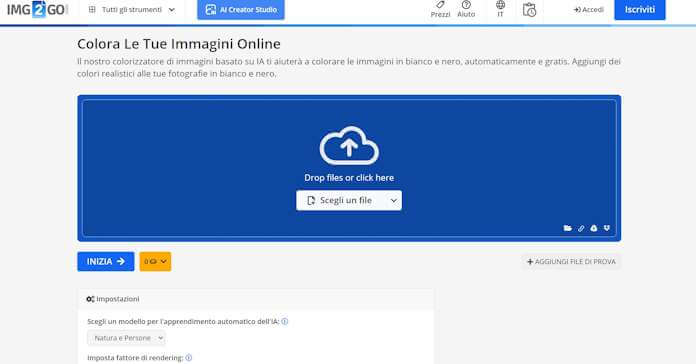Open the Tutti gli strumenti menu
This screenshot has width=696, height=364.
pos(132,10)
